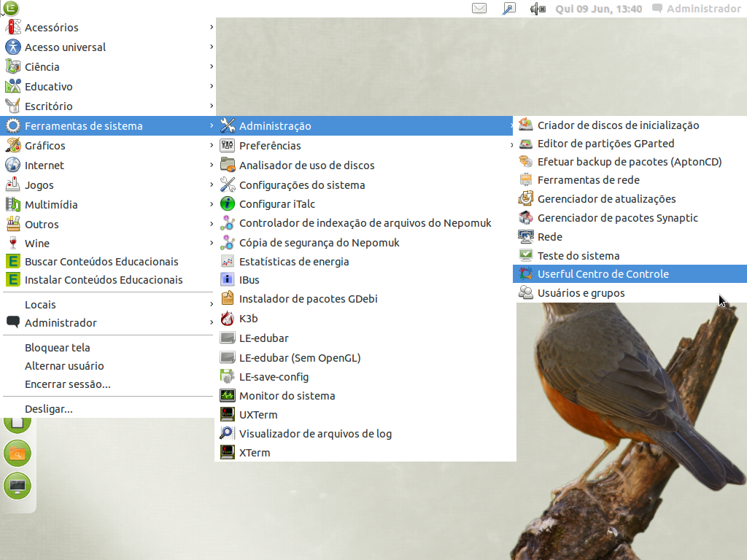
Task: Click the Multimídia film and note icon
Action: [x=13, y=204]
